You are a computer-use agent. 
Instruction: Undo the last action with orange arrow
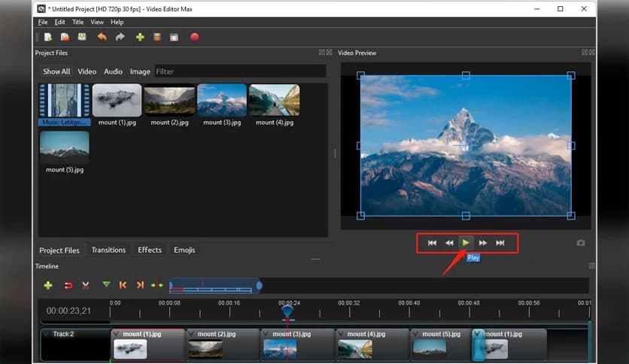pyautogui.click(x=102, y=38)
